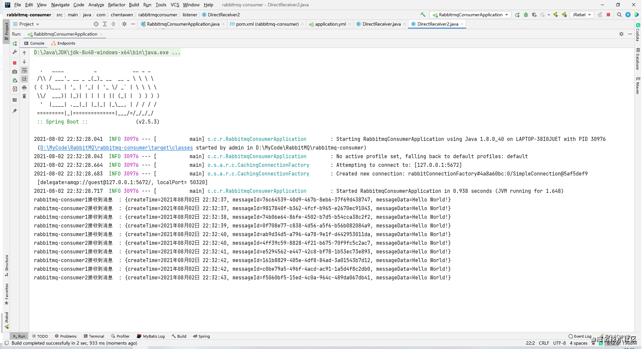Stop the process using the Run panel red square
This screenshot has width=644, height=349.
coord(15,63)
